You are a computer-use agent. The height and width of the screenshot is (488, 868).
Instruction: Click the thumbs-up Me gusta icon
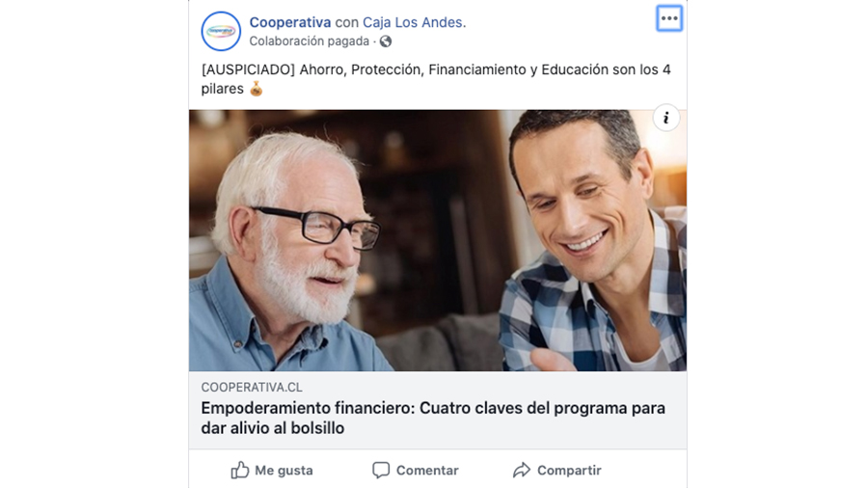click(x=240, y=471)
